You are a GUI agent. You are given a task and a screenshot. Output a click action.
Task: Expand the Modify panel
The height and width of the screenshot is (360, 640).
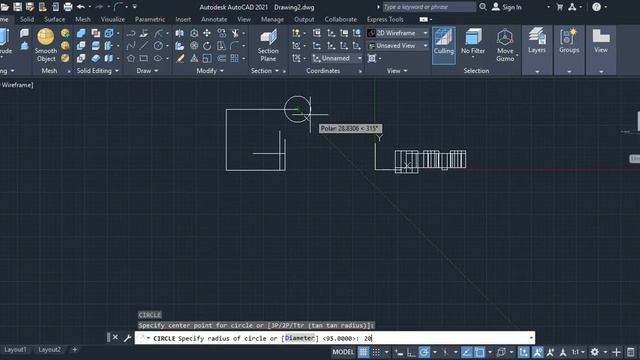pos(210,71)
